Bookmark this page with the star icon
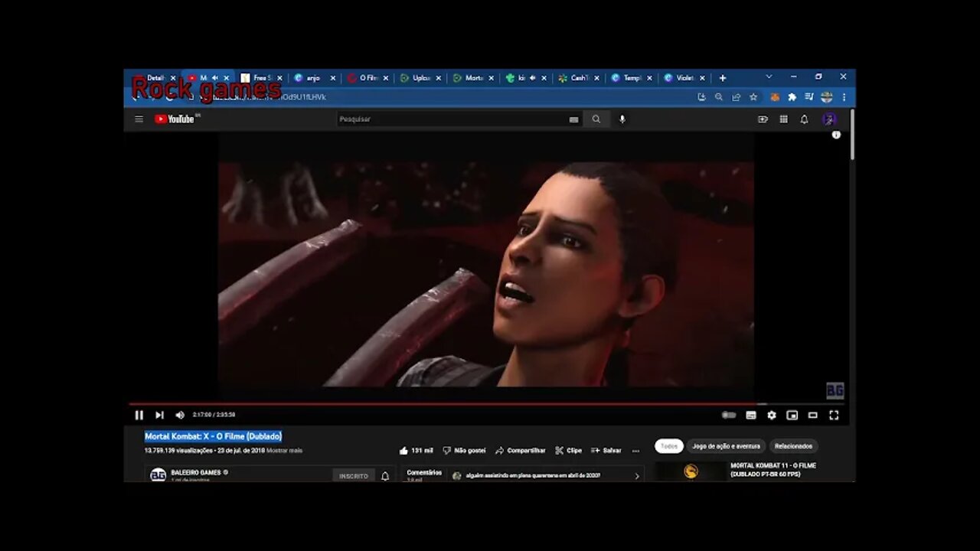The width and height of the screenshot is (980, 551). pyautogui.click(x=753, y=97)
